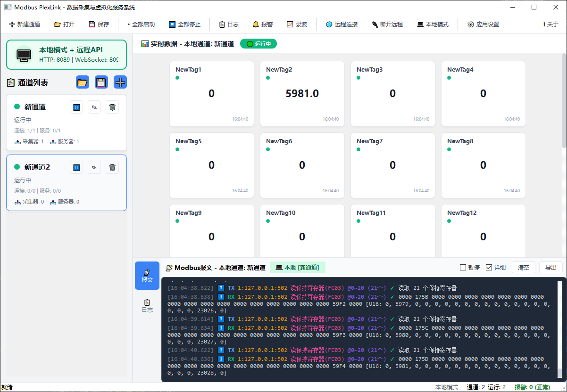This screenshot has width=567, height=392.
Task: Click 采集器: 0 in 新通道2 card
Action: click(29, 202)
